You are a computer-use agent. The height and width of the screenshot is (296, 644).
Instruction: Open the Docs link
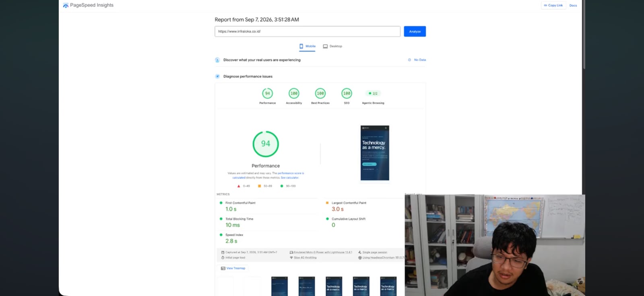pos(573,5)
